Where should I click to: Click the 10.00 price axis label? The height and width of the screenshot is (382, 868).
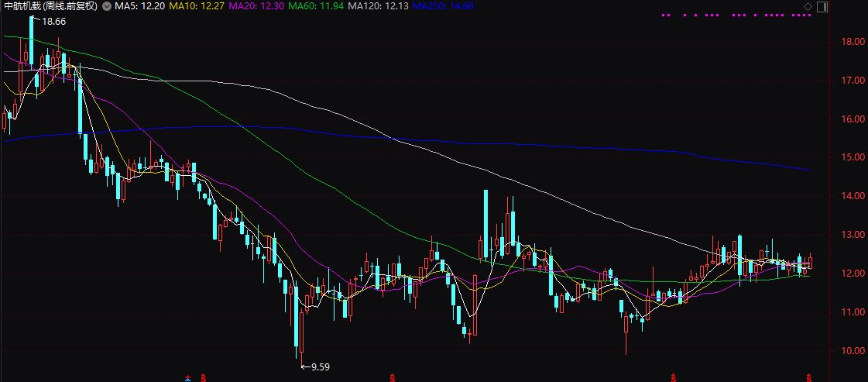click(852, 350)
